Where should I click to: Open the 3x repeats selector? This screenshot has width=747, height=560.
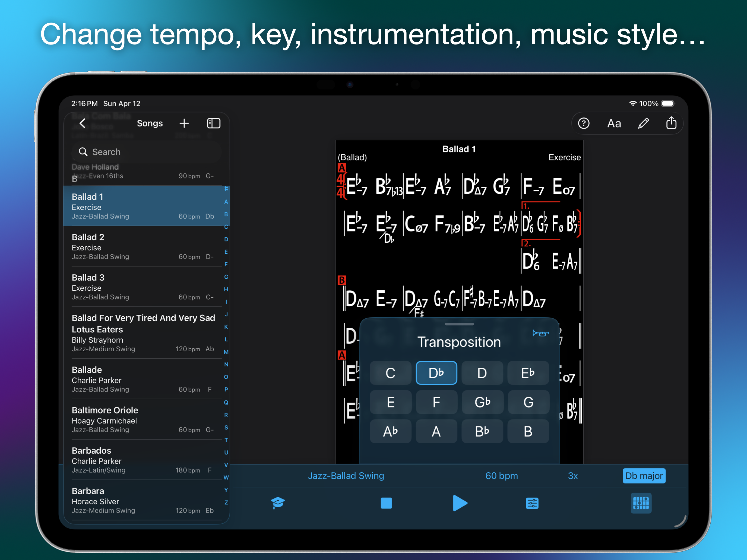click(x=573, y=476)
